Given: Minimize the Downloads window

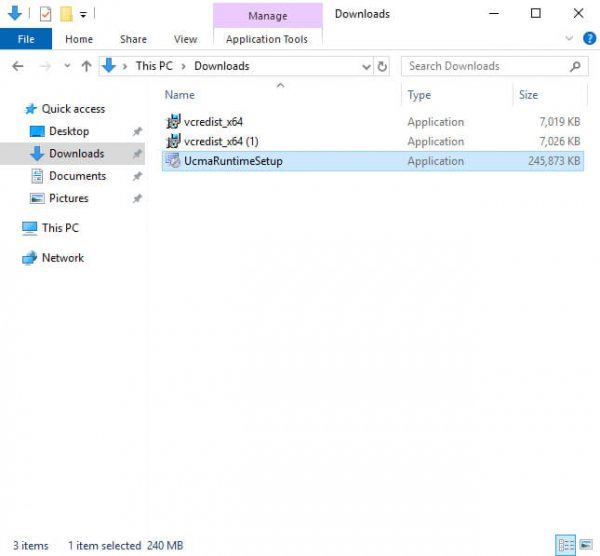Looking at the screenshot, I should (x=494, y=14).
